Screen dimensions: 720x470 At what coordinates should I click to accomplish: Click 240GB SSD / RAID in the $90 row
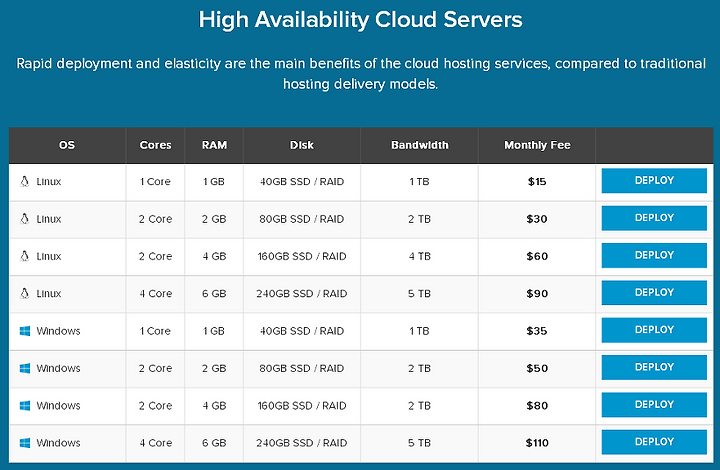302,293
